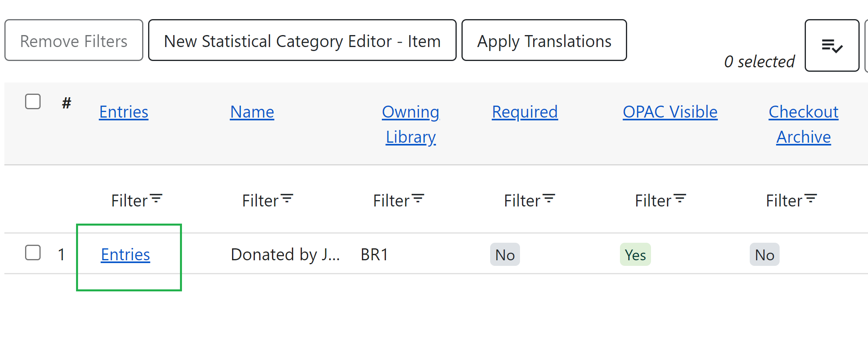The height and width of the screenshot is (338, 868).
Task: Open the Owning Library column filter icon
Action: pos(418,199)
